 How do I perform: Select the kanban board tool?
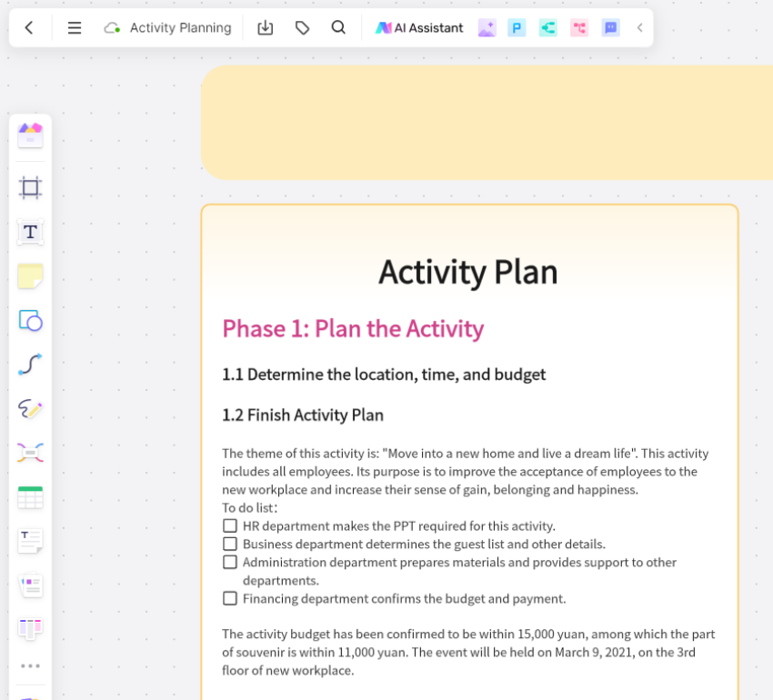point(31,628)
